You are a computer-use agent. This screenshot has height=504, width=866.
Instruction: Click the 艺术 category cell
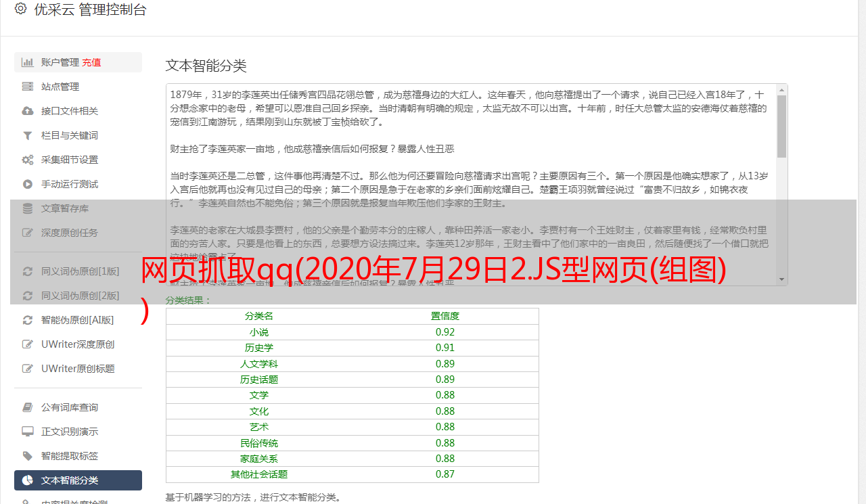(259, 427)
